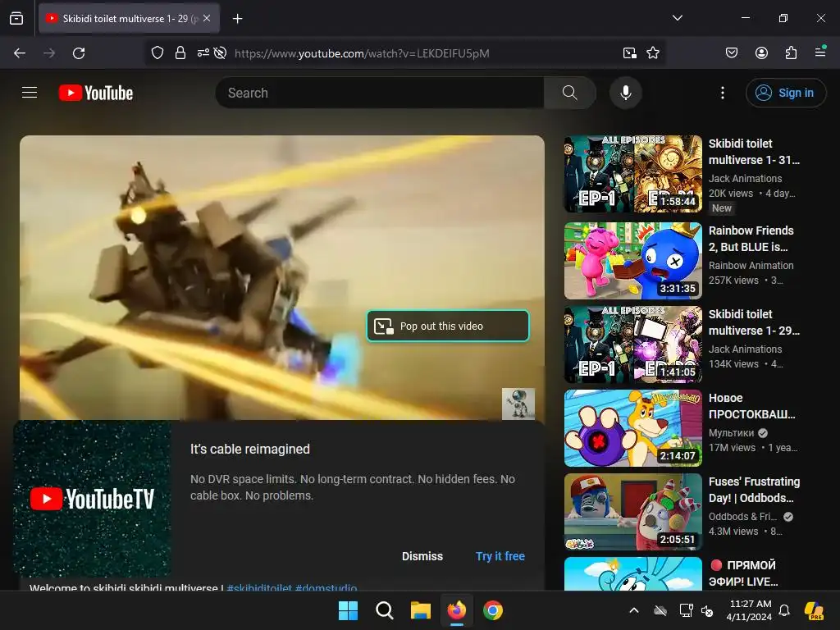Open the Новое ПРОСТОКВАШ thumbnail
This screenshot has width=840, height=630.
(632, 428)
